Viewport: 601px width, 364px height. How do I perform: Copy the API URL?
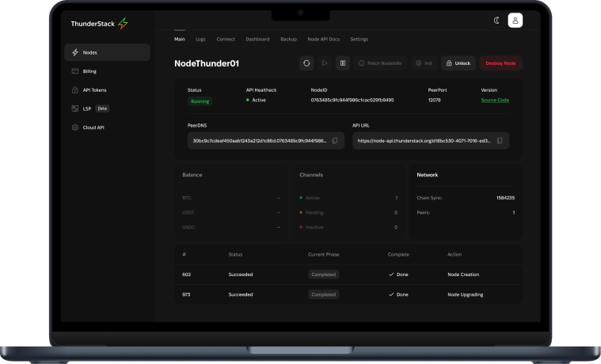click(500, 141)
